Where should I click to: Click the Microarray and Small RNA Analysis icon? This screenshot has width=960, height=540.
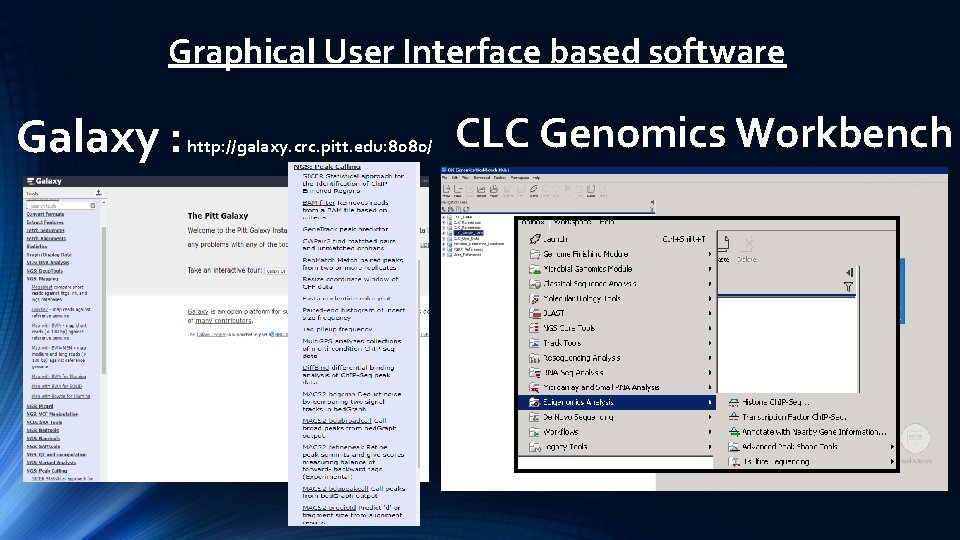(x=535, y=388)
